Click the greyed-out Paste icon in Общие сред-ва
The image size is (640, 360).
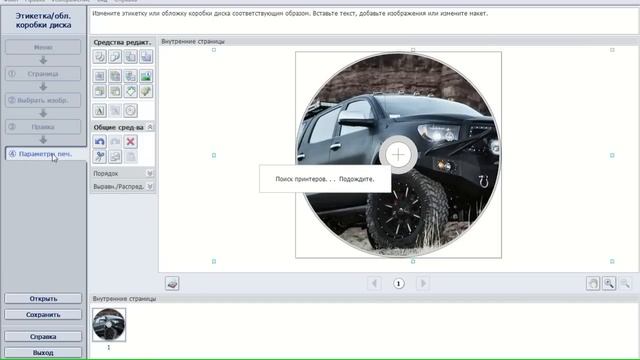pos(131,157)
